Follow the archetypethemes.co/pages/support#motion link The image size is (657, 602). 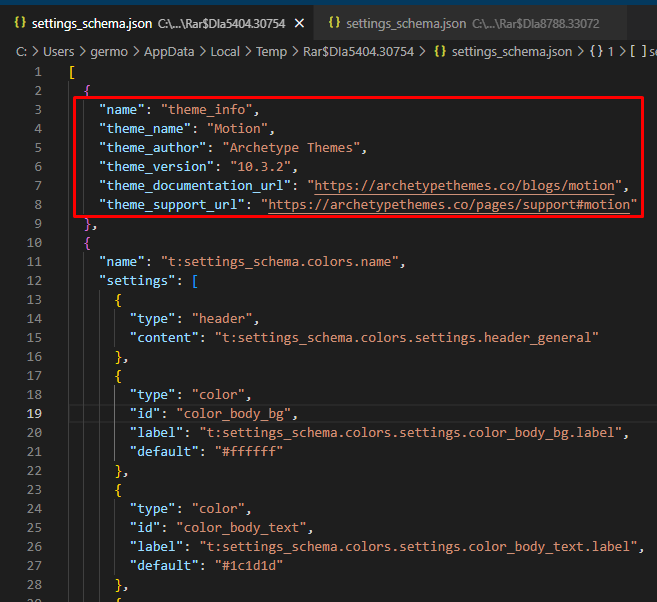[449, 204]
